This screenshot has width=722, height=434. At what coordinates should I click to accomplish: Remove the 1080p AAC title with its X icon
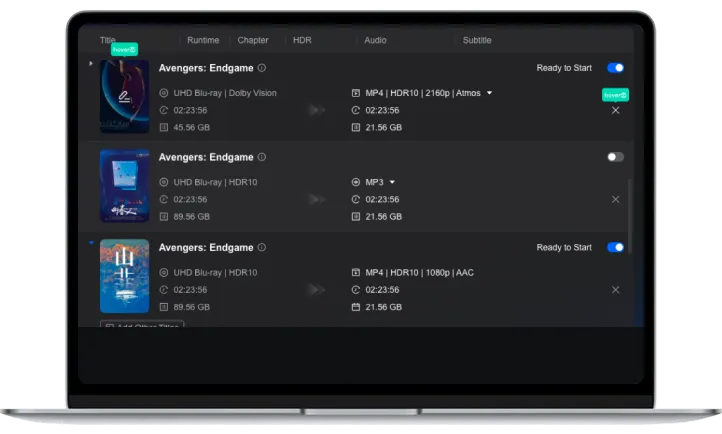pos(615,289)
